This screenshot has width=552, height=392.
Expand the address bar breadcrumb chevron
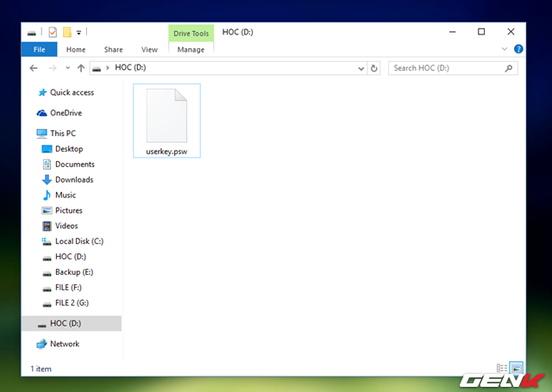coord(107,68)
